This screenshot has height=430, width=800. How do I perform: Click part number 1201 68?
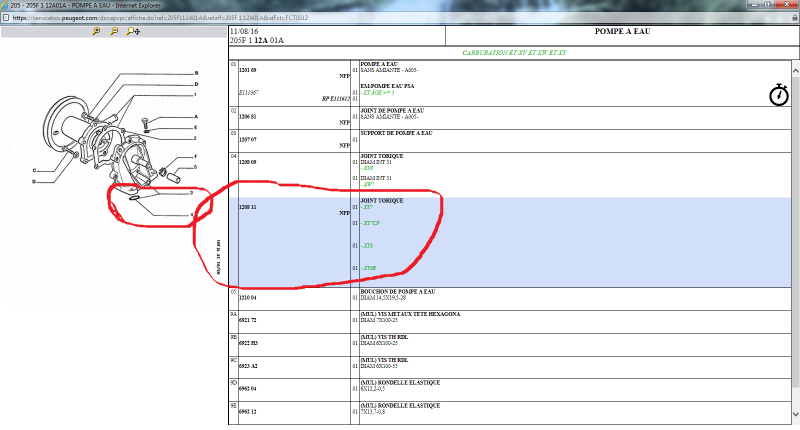pyautogui.click(x=248, y=70)
